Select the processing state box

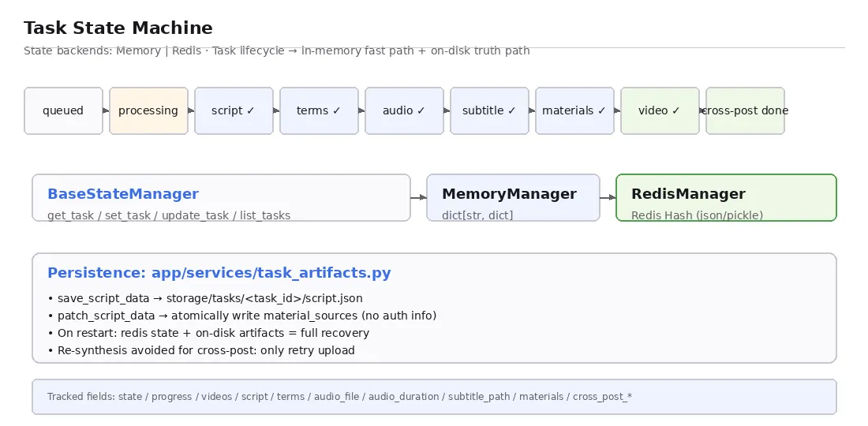tap(149, 110)
